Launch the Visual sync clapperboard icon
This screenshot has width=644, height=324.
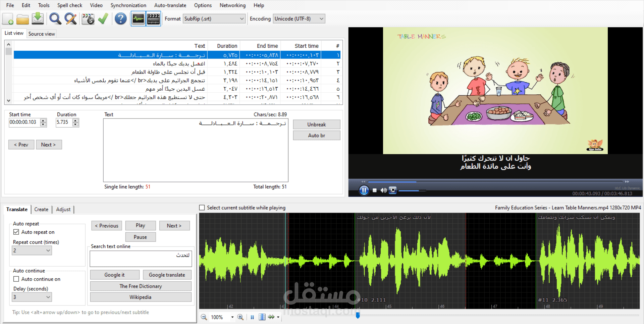(x=88, y=19)
